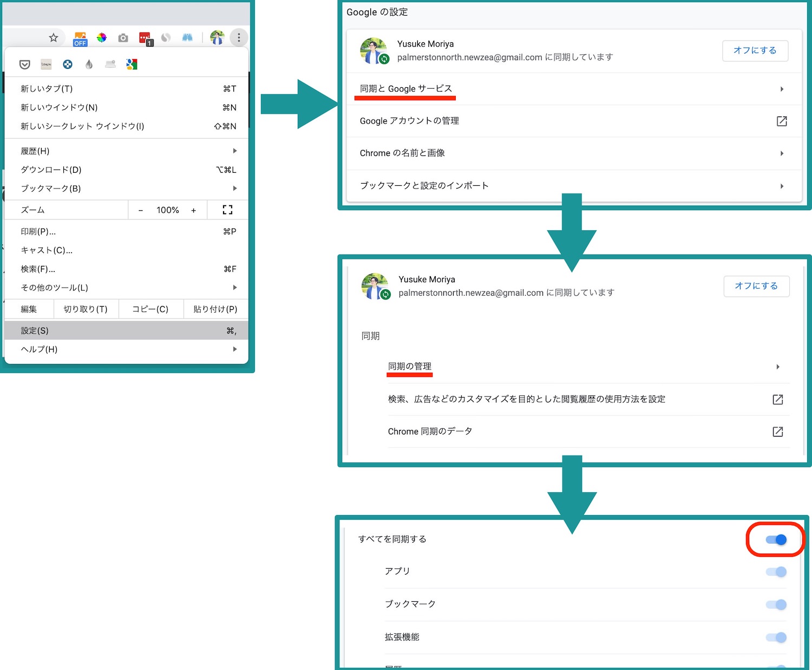Open 同期と Google サービス settings
Screen dimensions: 812x670
tap(574, 89)
